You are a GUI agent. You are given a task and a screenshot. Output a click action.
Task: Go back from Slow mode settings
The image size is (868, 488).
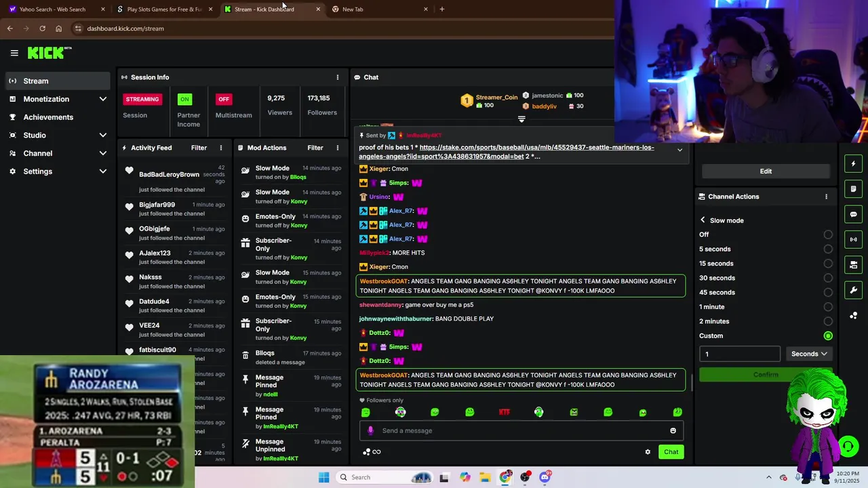click(x=703, y=220)
